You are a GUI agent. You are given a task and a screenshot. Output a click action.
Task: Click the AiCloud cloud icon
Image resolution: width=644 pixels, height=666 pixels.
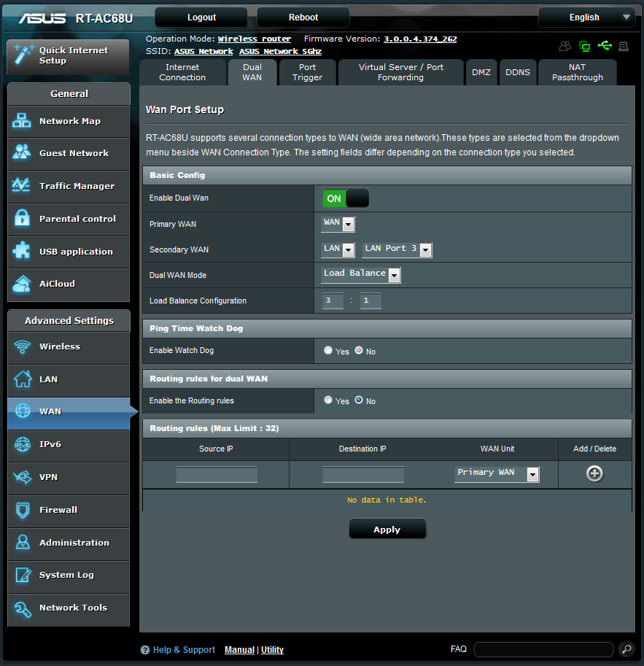pos(22,284)
